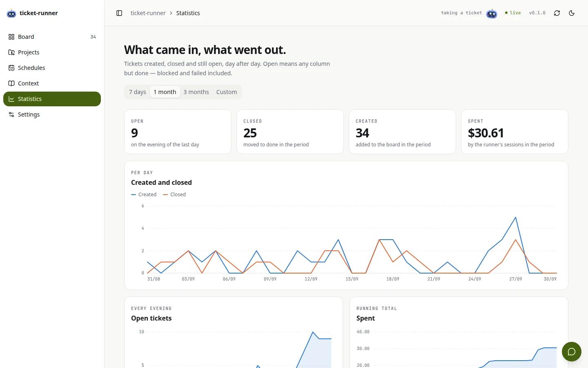Open the Projects sidebar icon
Screen dimensions: 588x368
11,52
